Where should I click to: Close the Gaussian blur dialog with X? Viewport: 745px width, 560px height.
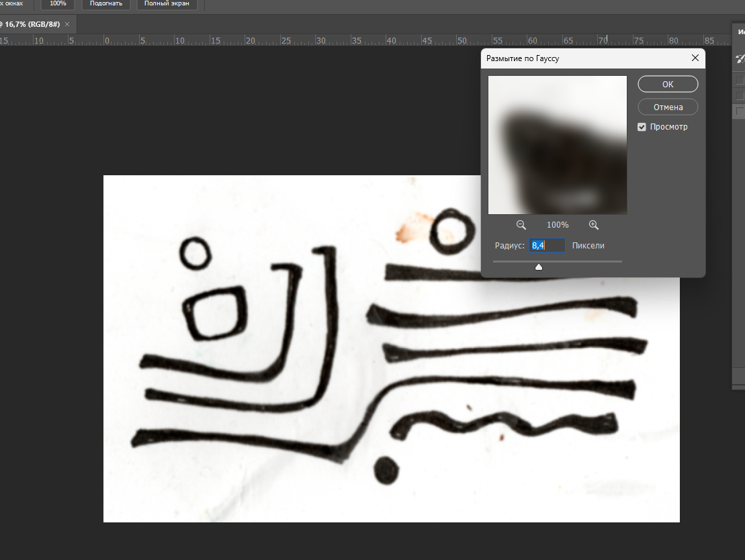(695, 58)
